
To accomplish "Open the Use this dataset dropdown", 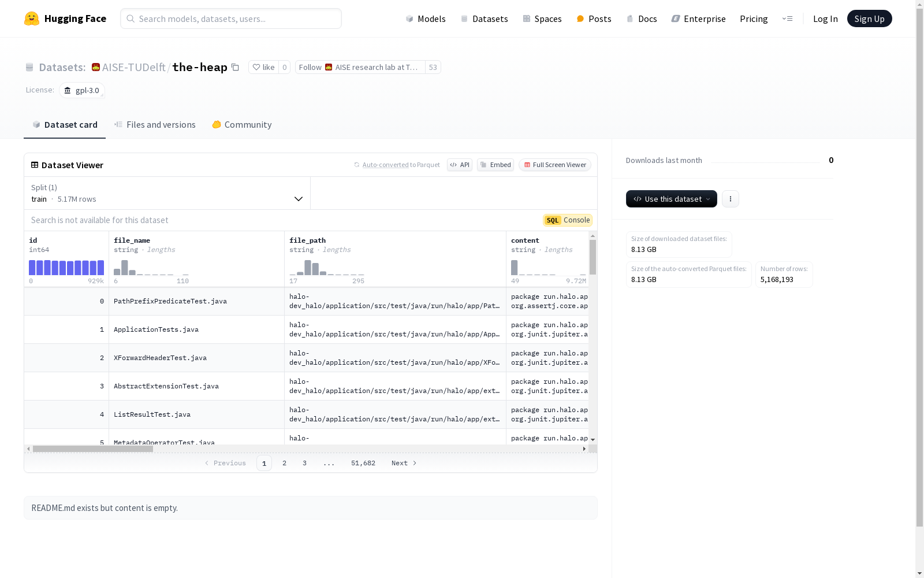I will 672,199.
